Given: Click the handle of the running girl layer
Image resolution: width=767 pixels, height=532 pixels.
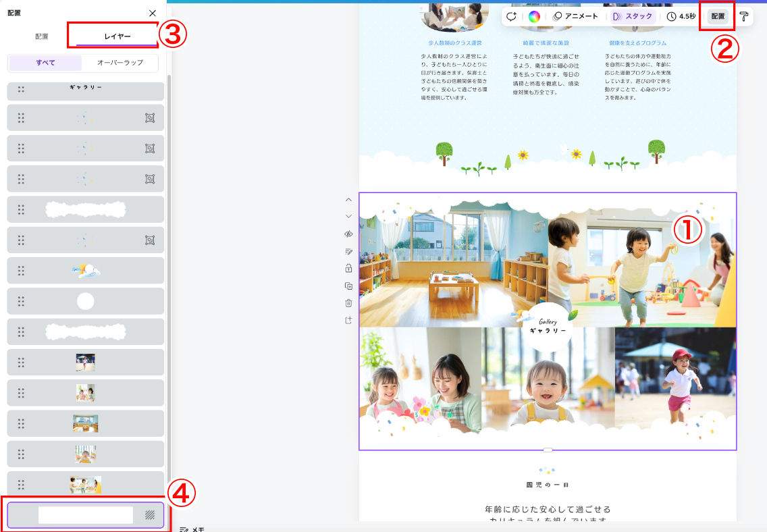Looking at the screenshot, I should 21,363.
